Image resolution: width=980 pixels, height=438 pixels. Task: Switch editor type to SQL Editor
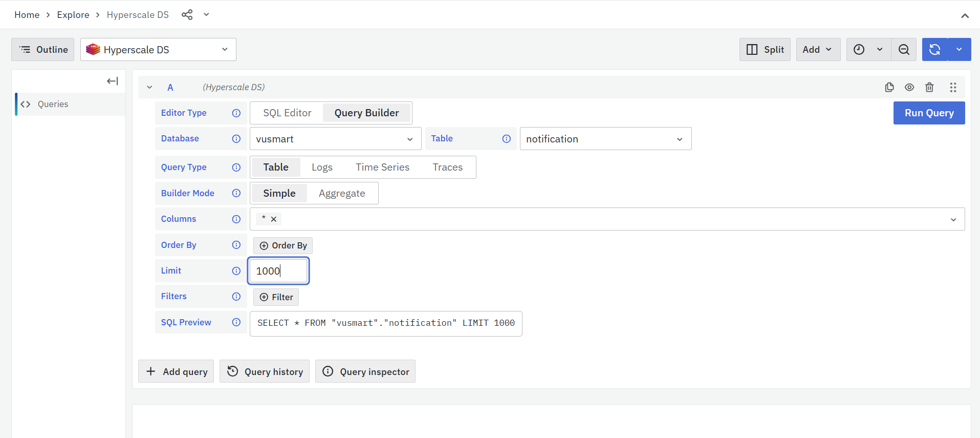[287, 113]
